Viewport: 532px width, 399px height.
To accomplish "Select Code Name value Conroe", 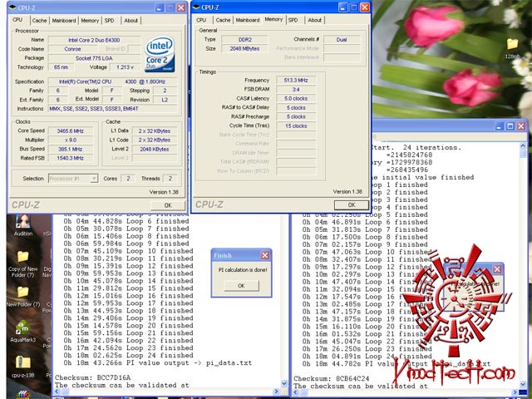I will [x=72, y=49].
